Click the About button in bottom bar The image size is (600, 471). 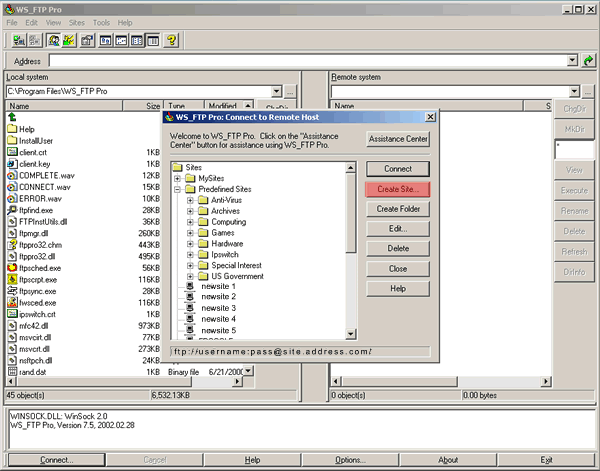pos(448,460)
